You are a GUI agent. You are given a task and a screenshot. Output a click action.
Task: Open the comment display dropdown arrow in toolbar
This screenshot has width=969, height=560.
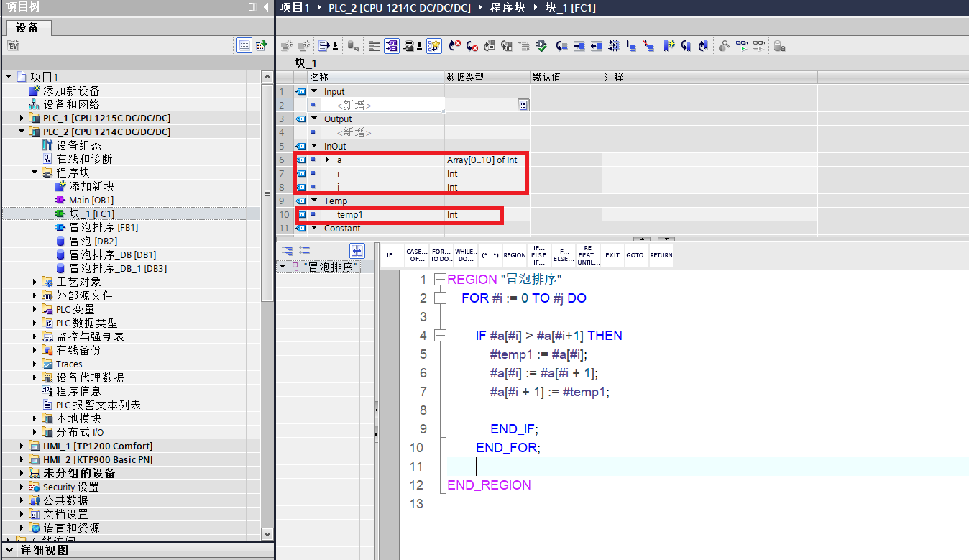coord(421,46)
